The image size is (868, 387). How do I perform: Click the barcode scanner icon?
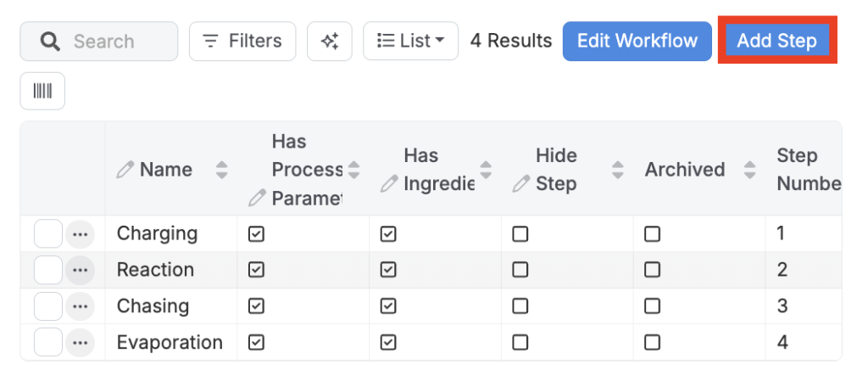(42, 92)
